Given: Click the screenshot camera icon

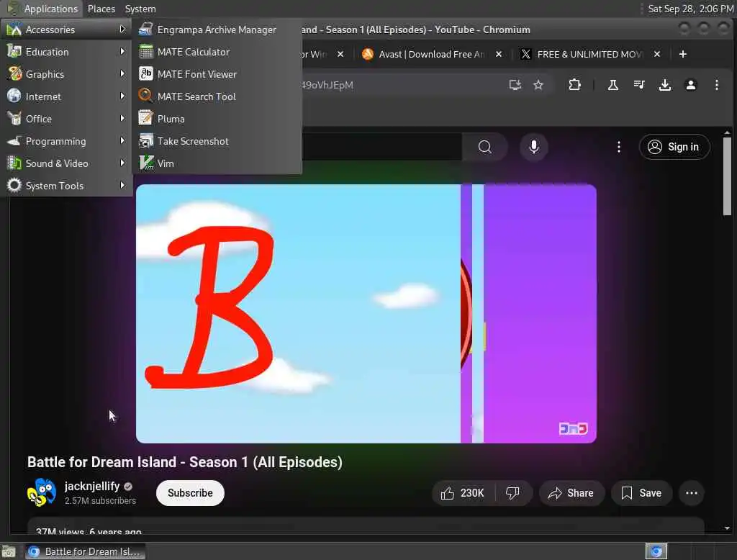Looking at the screenshot, I should 145,140.
